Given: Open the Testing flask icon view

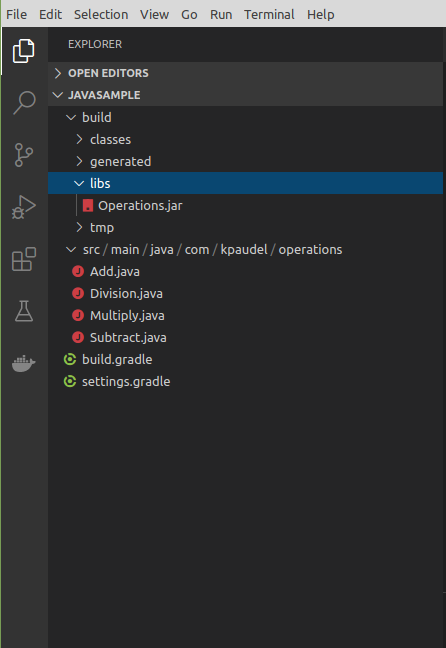Looking at the screenshot, I should click(24, 311).
